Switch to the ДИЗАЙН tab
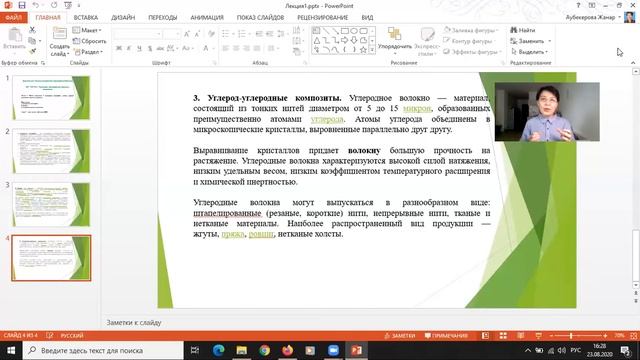 (123, 18)
